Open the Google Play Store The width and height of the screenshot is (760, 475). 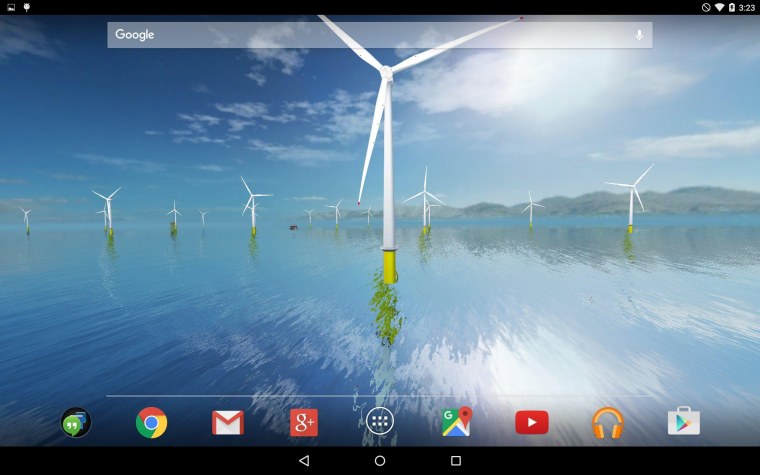[x=684, y=422]
